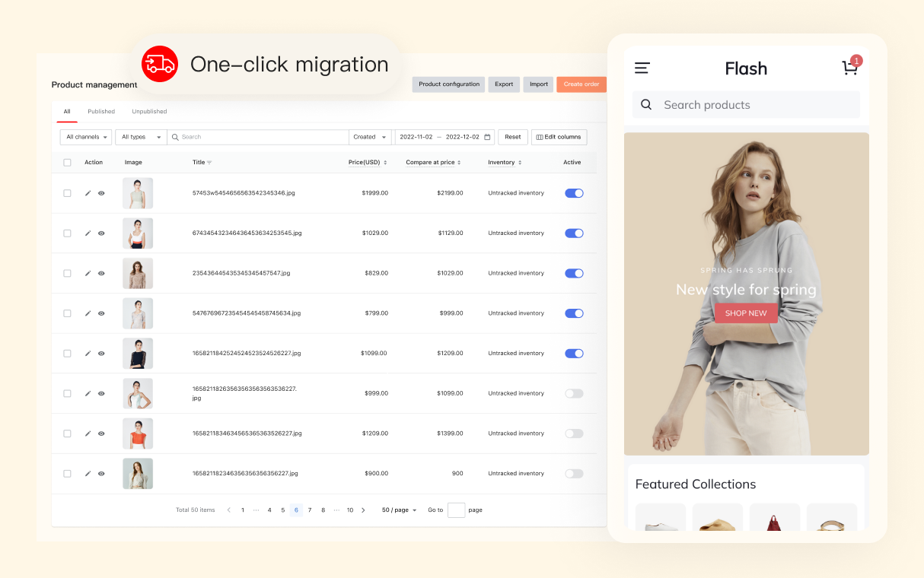Viewport: 924px width, 578px height.
Task: Click the Reset filter button
Action: click(513, 137)
